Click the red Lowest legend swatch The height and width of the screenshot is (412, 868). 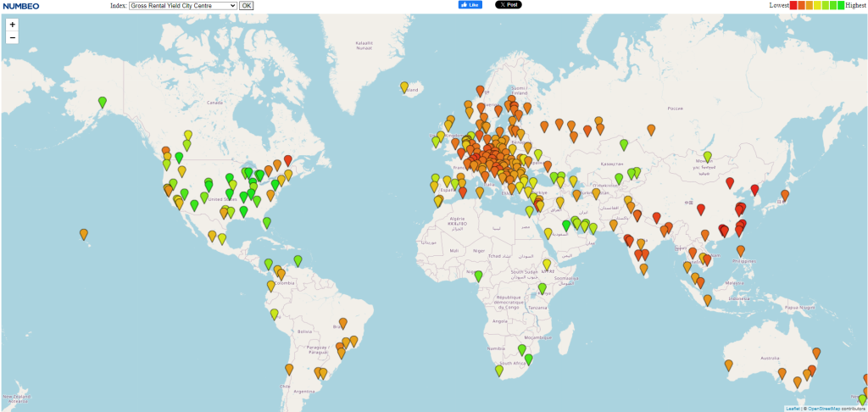(x=794, y=5)
